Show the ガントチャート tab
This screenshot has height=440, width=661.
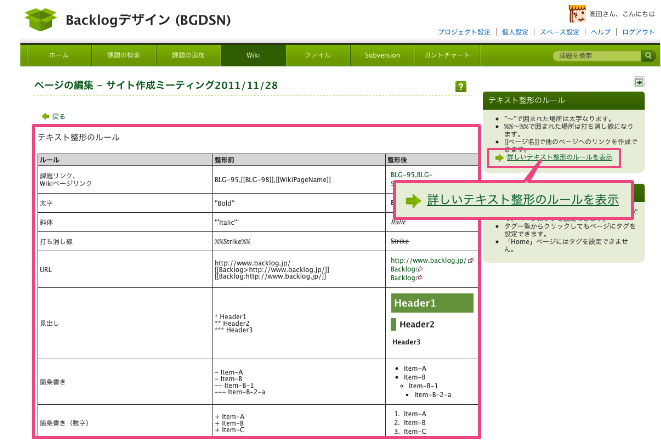(447, 55)
